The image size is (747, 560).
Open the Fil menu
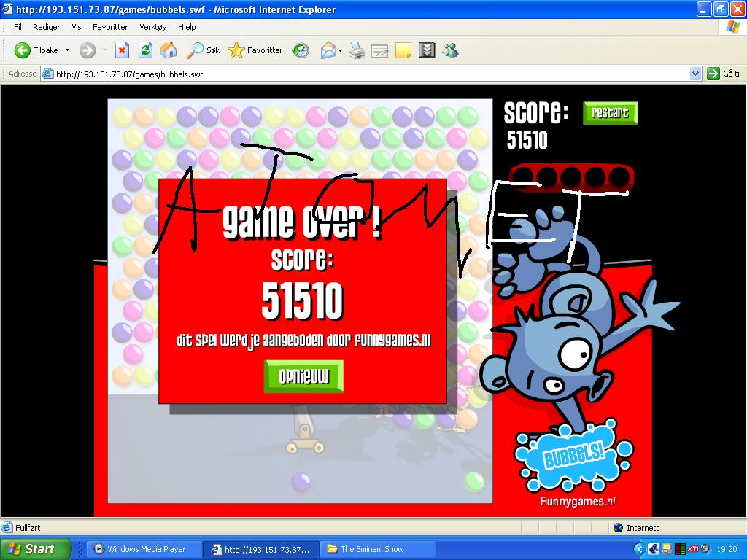click(18, 27)
